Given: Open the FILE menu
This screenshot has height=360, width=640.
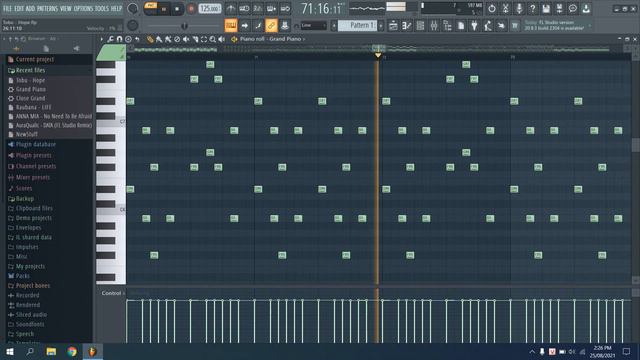Looking at the screenshot, I should click(7, 9).
